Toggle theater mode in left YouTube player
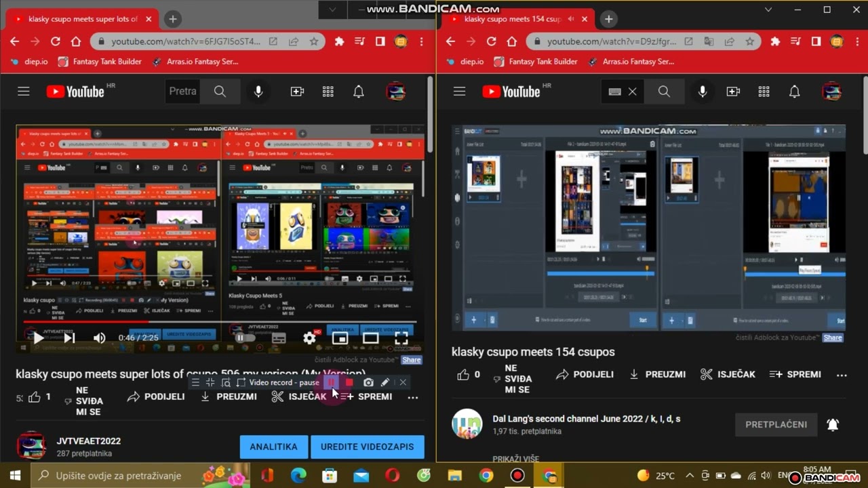The height and width of the screenshot is (488, 868). click(370, 338)
